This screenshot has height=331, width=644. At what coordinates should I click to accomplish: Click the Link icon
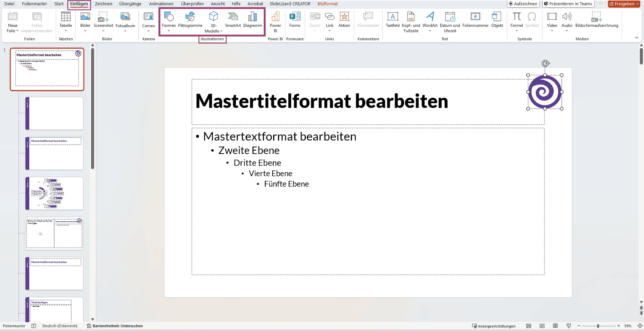tap(330, 16)
